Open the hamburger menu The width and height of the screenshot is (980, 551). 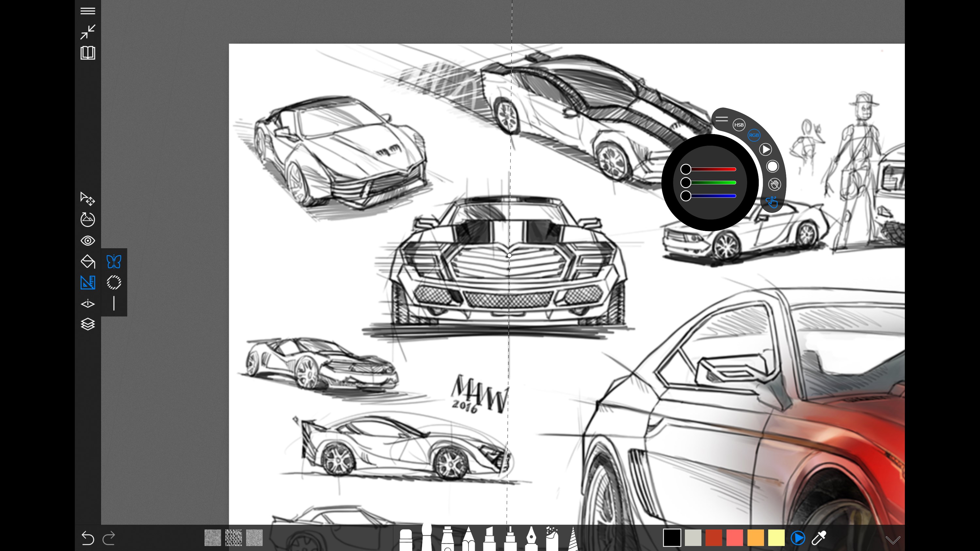pos(88,11)
